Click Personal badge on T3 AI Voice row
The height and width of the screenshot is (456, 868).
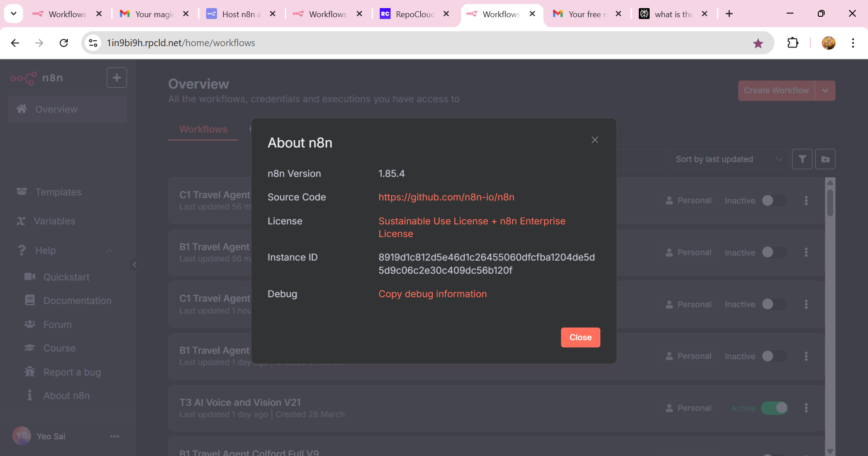(689, 408)
